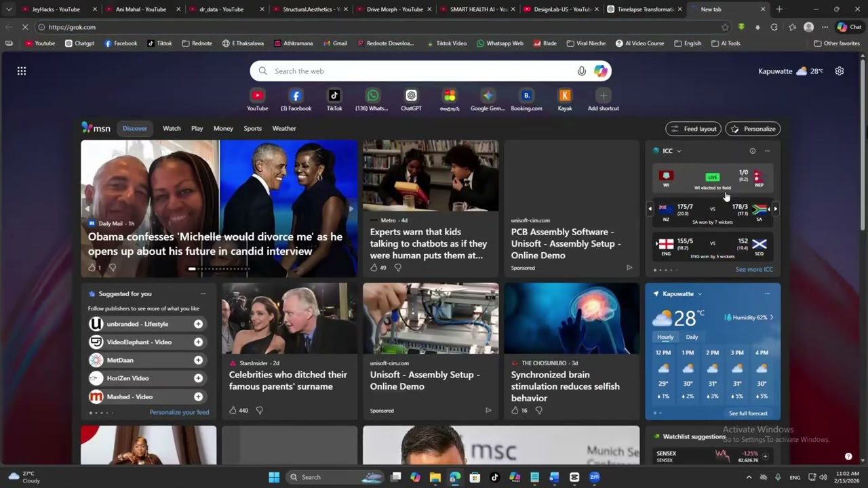Open the Booking.com shortcut tile

pos(526,100)
